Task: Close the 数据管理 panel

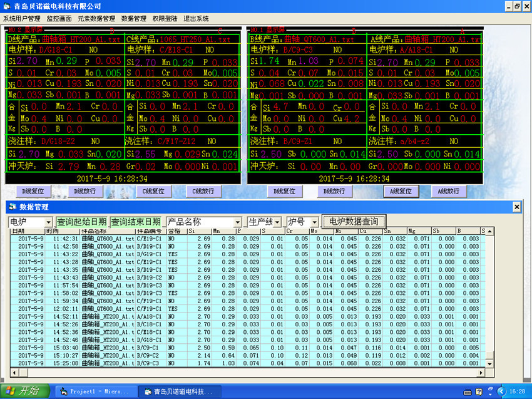Action: [x=517, y=207]
